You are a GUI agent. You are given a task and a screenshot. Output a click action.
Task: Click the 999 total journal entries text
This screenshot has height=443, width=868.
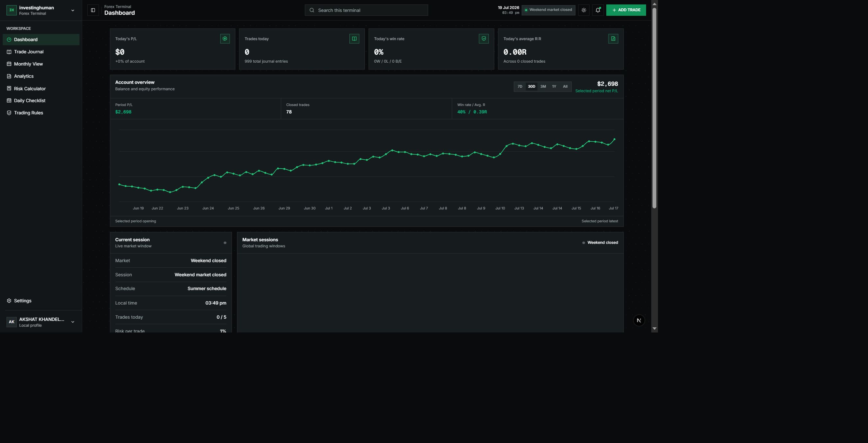click(x=266, y=61)
